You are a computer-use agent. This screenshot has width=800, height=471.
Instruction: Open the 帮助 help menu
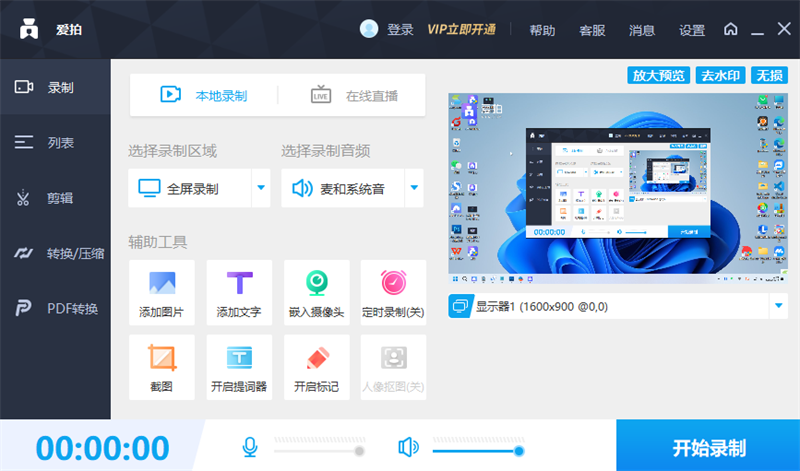(x=542, y=30)
